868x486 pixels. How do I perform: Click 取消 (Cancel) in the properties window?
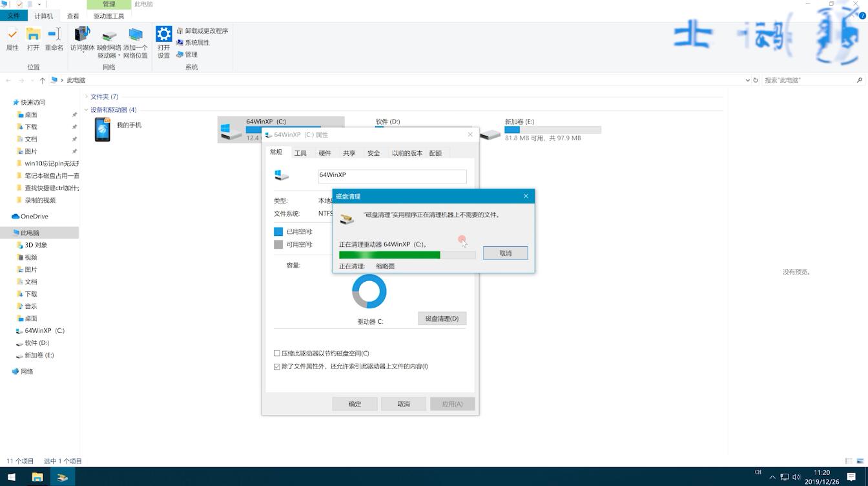404,404
